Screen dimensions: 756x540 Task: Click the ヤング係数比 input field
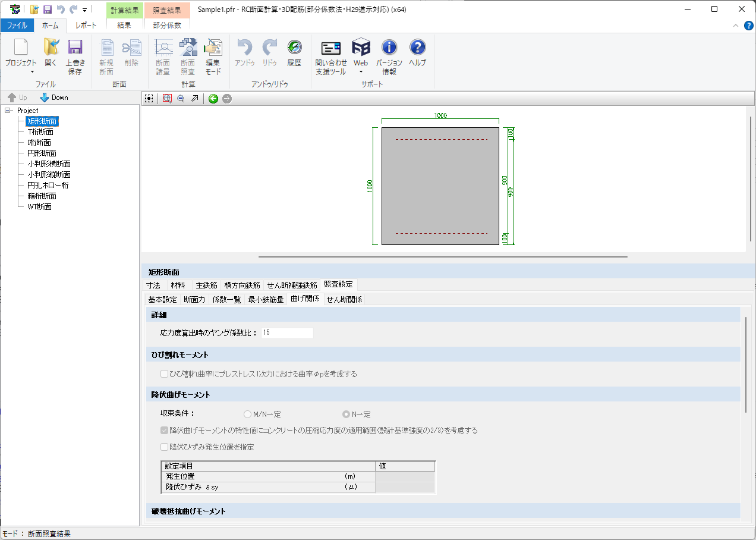[286, 333]
